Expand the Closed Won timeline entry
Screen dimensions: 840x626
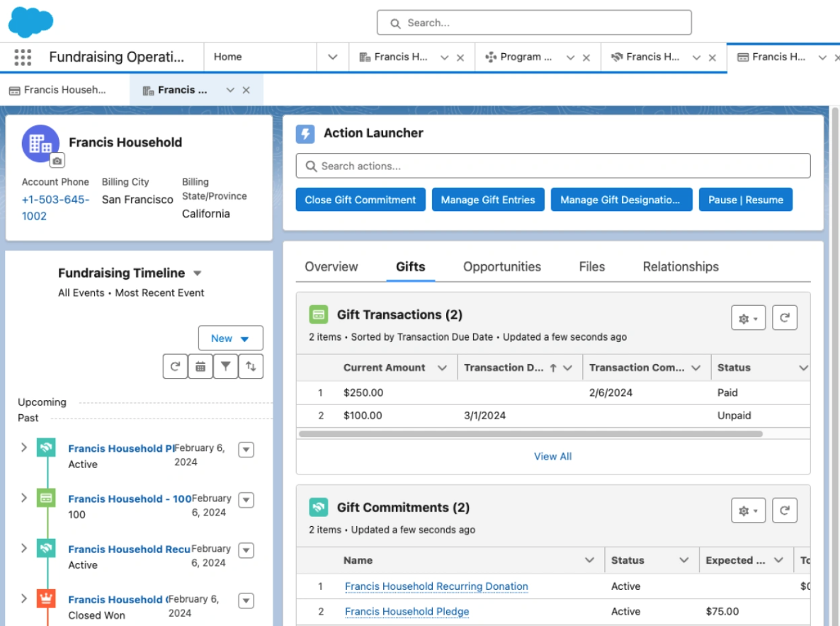point(23,598)
